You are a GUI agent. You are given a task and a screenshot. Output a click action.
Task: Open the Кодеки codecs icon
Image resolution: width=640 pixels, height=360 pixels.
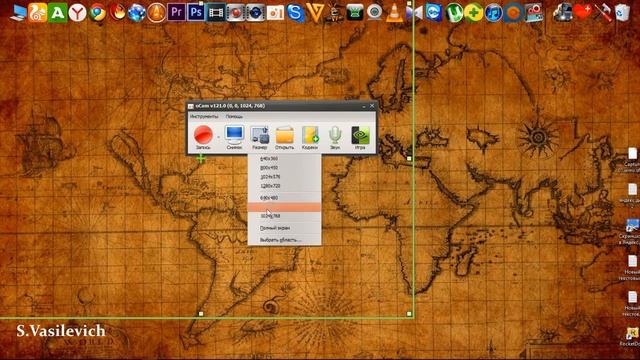click(310, 138)
